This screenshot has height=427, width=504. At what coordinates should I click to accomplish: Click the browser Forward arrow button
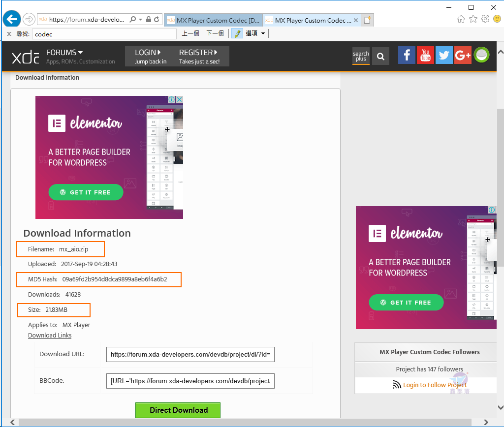(29, 19)
